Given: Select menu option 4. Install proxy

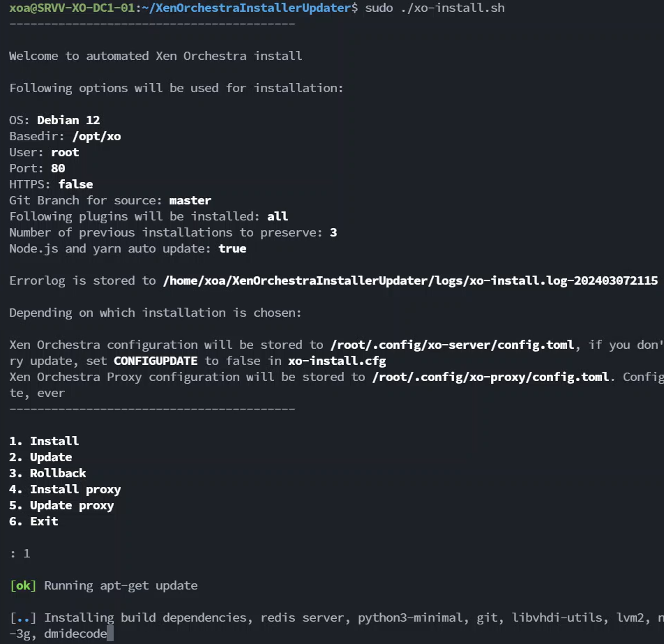Looking at the screenshot, I should click(65, 489).
